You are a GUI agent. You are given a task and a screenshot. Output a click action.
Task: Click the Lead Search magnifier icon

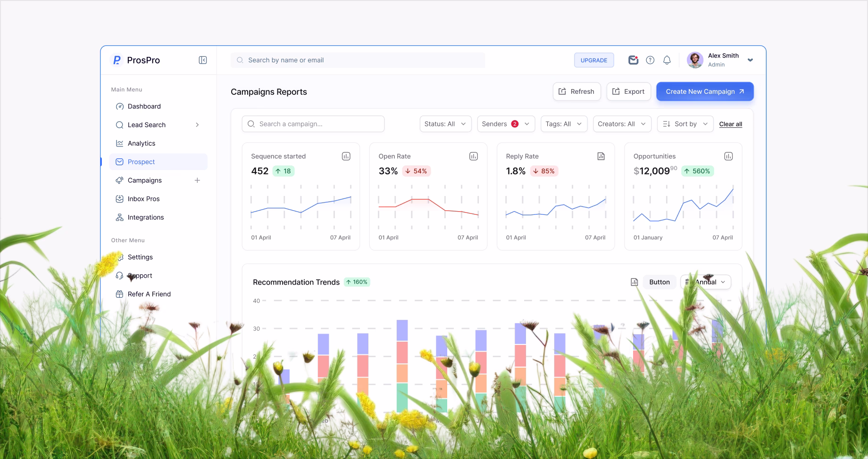120,125
